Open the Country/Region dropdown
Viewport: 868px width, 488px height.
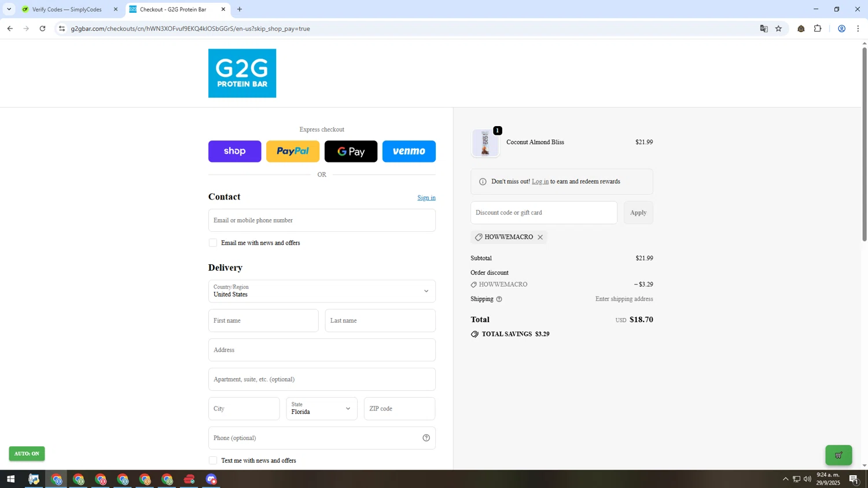(322, 291)
